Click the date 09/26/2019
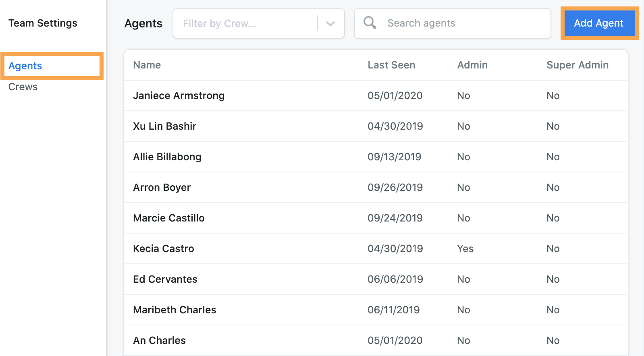The height and width of the screenshot is (356, 644). coord(395,187)
